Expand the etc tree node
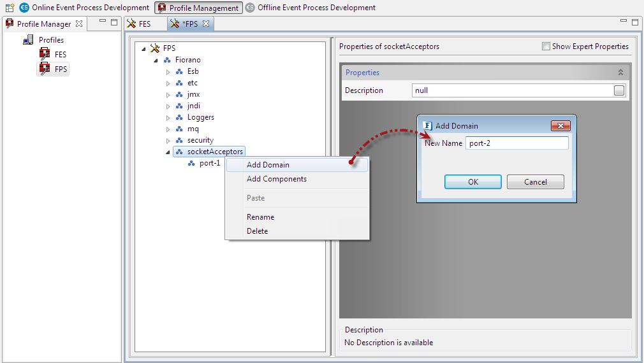The image size is (644, 363). tap(168, 83)
